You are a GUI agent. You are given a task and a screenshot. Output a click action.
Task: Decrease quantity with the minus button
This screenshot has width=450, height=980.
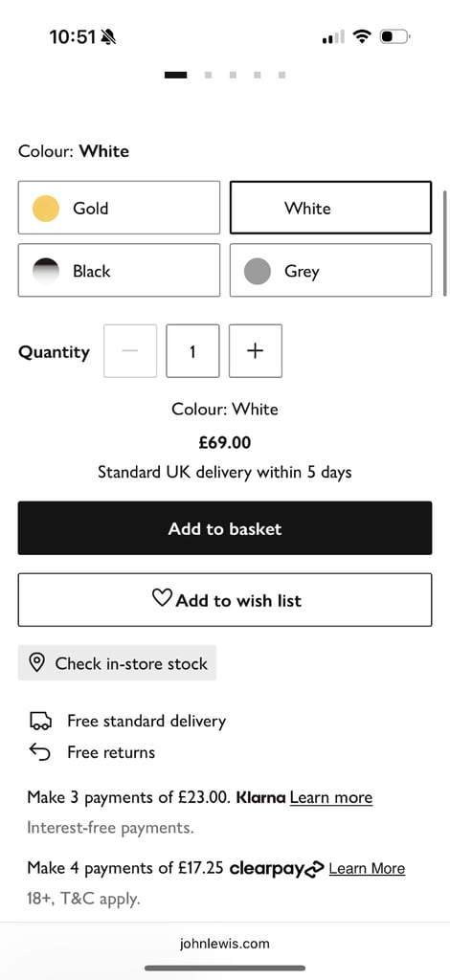tap(130, 350)
